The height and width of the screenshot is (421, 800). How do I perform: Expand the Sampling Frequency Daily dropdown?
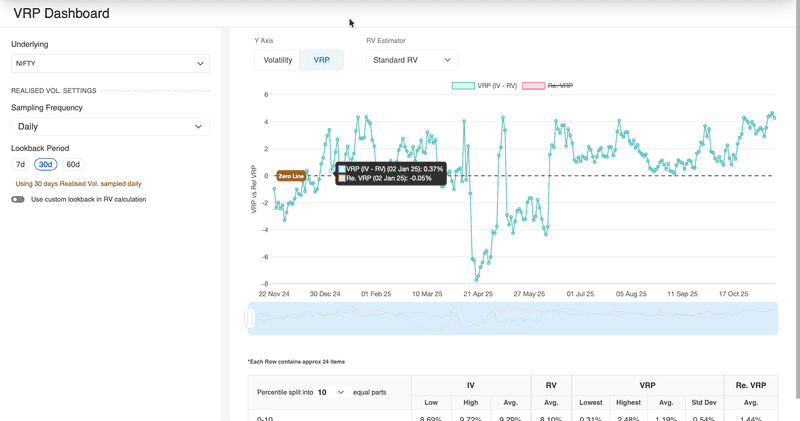[110, 127]
